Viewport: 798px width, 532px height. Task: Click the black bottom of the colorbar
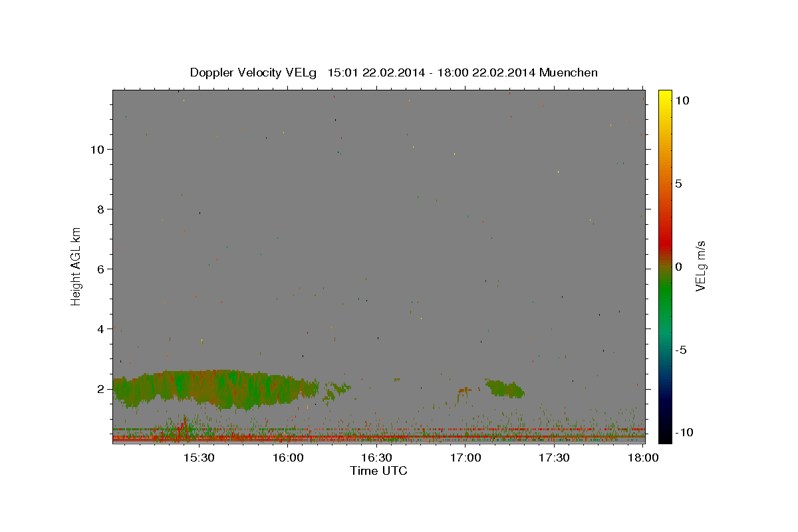[665, 432]
